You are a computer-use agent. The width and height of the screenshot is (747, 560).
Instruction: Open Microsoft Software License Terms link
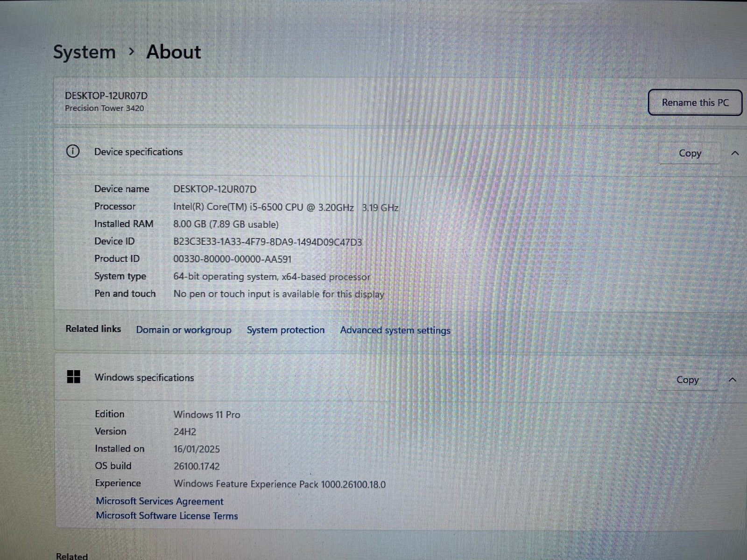click(x=167, y=516)
